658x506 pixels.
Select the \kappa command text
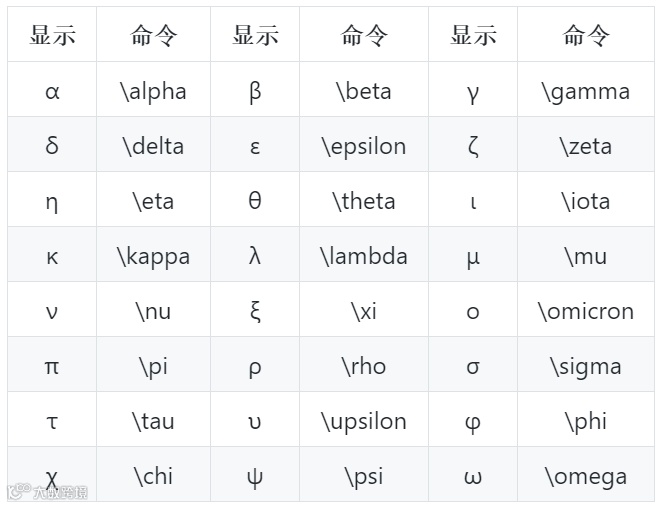(153, 257)
